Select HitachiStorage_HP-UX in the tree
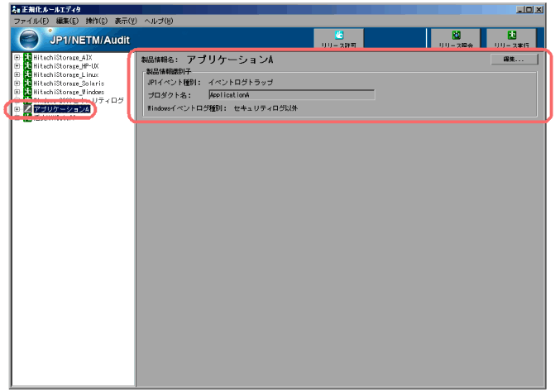The image size is (555, 392). (66, 66)
